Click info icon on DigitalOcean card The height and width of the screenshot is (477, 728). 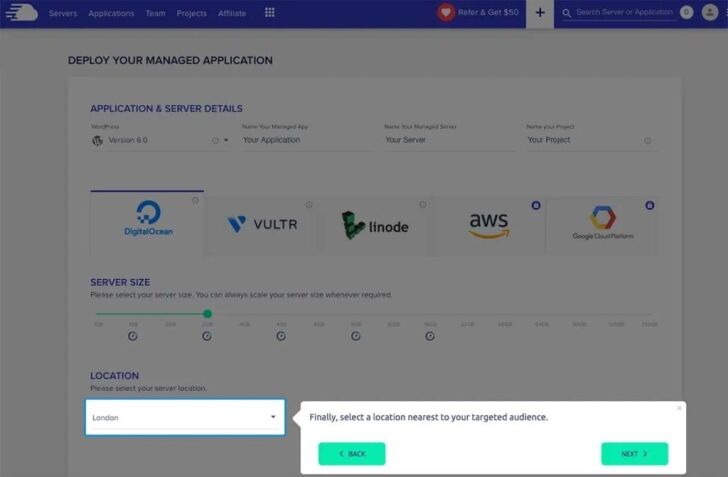pos(195,200)
